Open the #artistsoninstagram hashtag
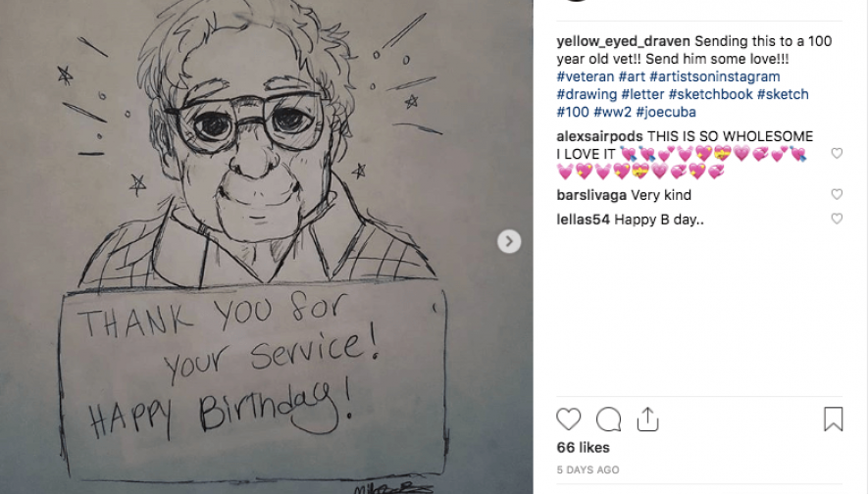The height and width of the screenshot is (494, 868). [715, 76]
